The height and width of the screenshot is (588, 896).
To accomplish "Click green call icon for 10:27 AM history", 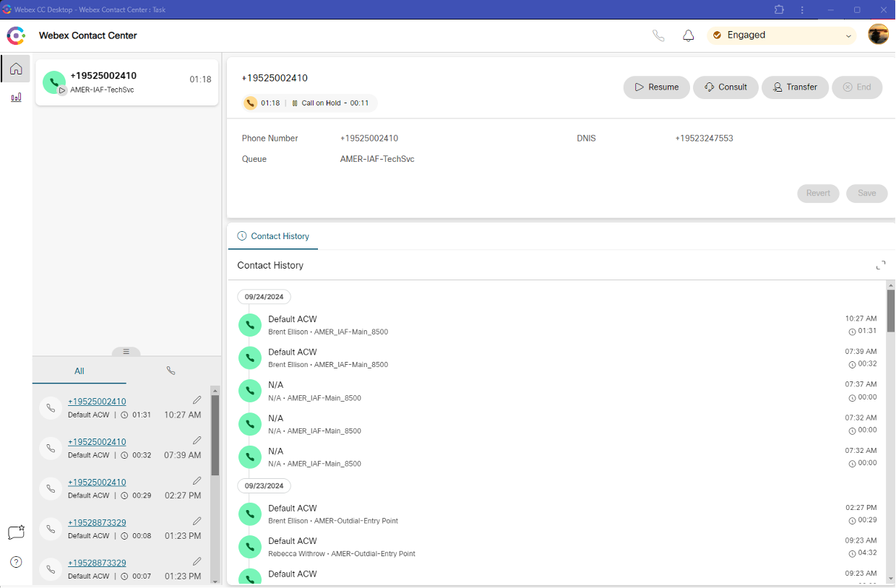I will click(250, 325).
